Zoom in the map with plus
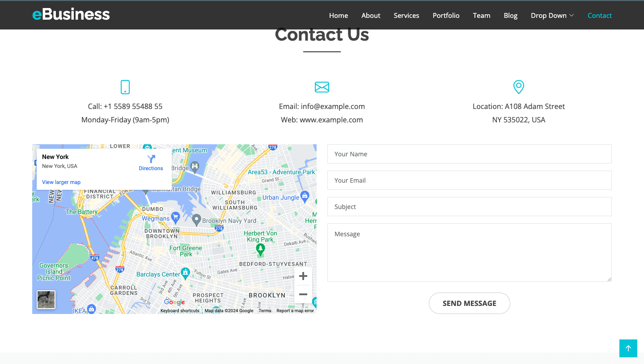The width and height of the screenshot is (644, 364). [303, 276]
